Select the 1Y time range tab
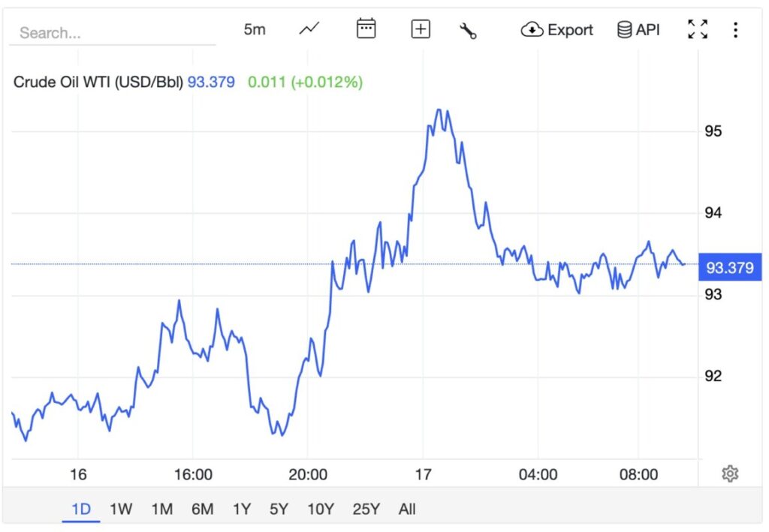This screenshot has height=532, width=769. pyautogui.click(x=242, y=509)
